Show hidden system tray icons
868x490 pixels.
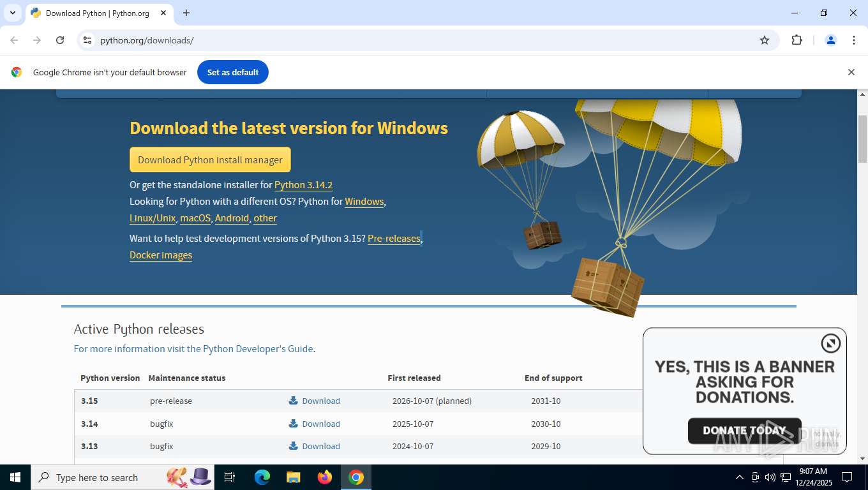pos(740,477)
